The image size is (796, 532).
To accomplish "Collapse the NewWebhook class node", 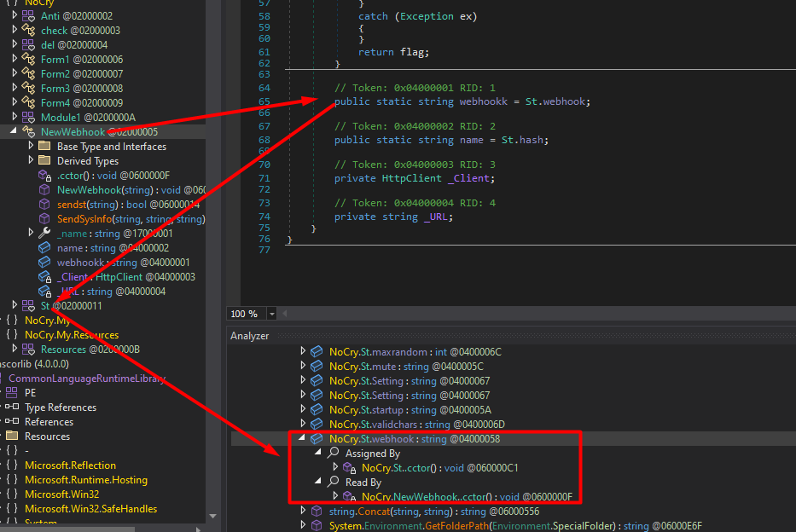I will pyautogui.click(x=13, y=132).
